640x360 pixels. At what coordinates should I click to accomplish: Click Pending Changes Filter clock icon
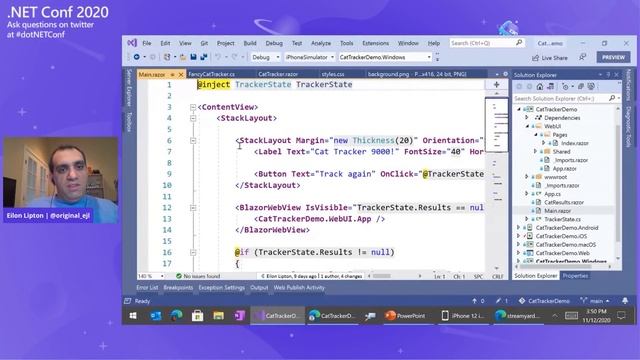[565, 87]
